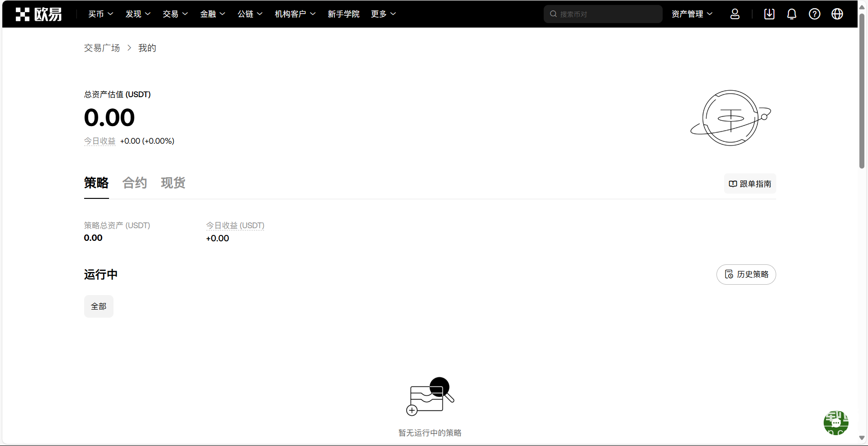Open the language globe icon
This screenshot has width=868, height=446.
[837, 14]
